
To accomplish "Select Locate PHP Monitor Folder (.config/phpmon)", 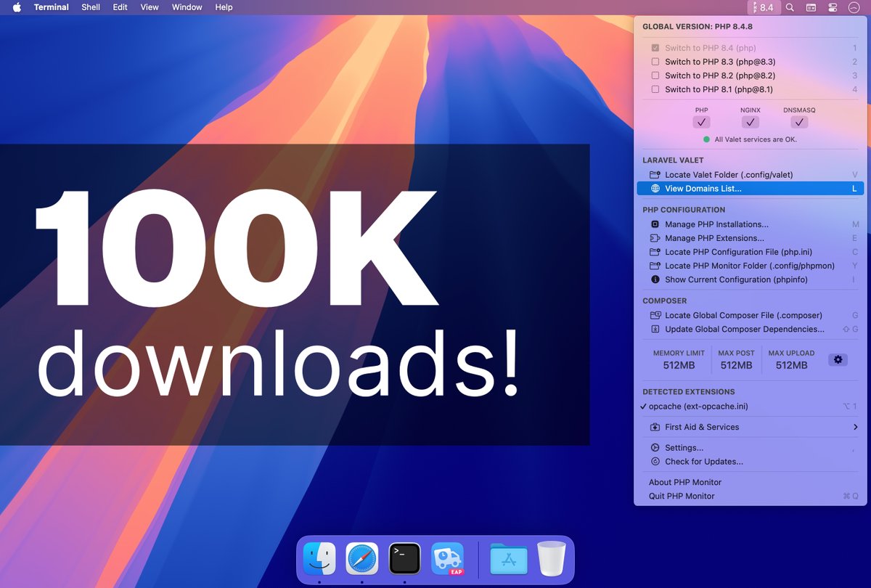I will [x=750, y=266].
